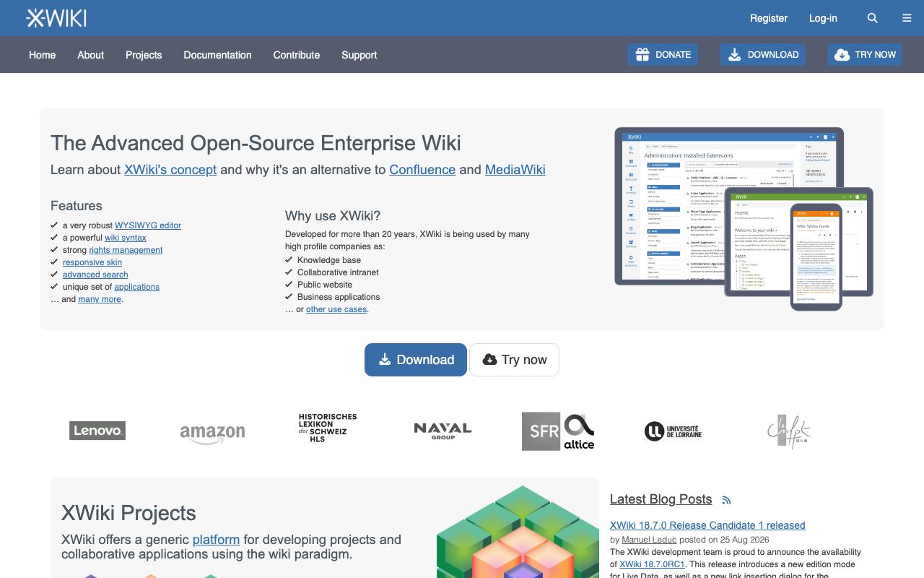Click the large blue Download button
The image size is (924, 578).
click(x=416, y=360)
